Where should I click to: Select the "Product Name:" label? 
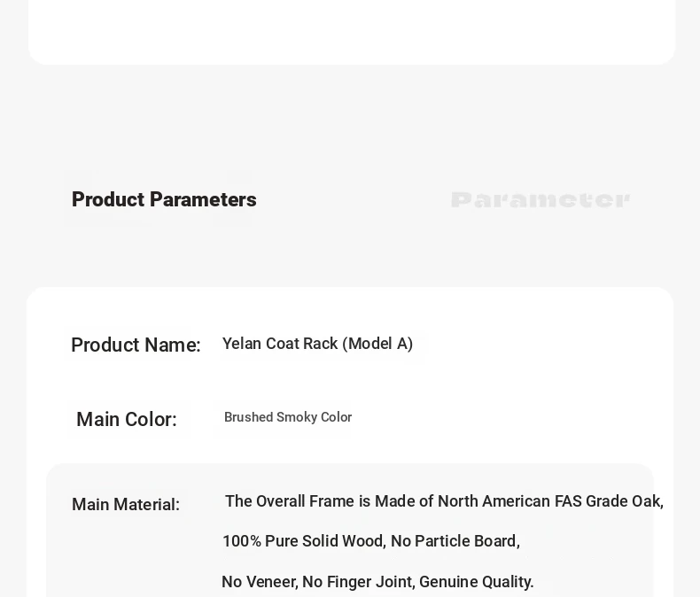coord(136,345)
